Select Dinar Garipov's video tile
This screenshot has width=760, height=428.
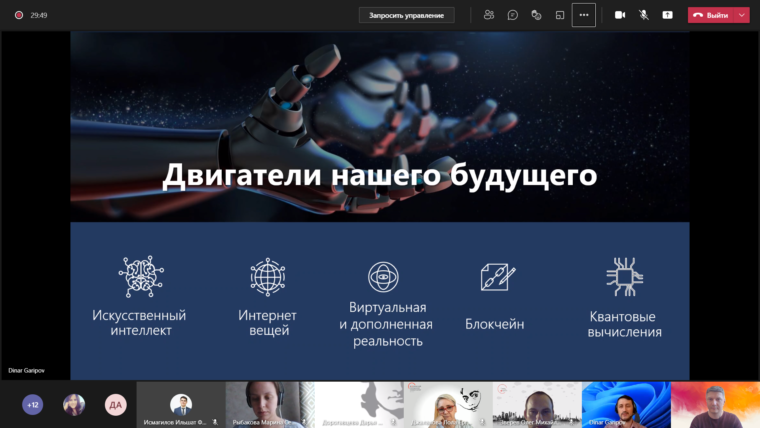coord(626,404)
